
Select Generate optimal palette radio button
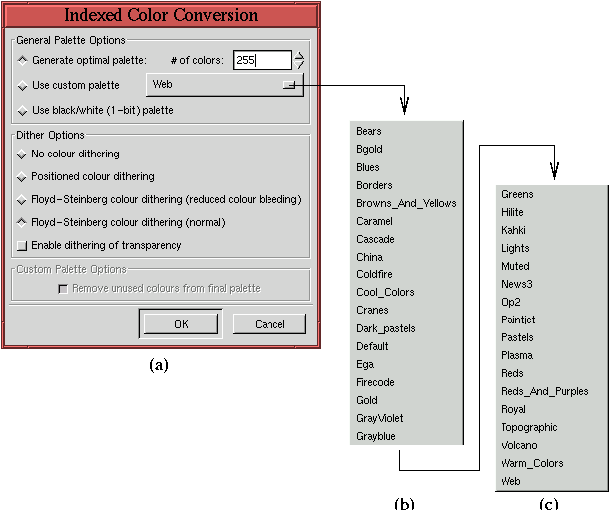coord(23,61)
